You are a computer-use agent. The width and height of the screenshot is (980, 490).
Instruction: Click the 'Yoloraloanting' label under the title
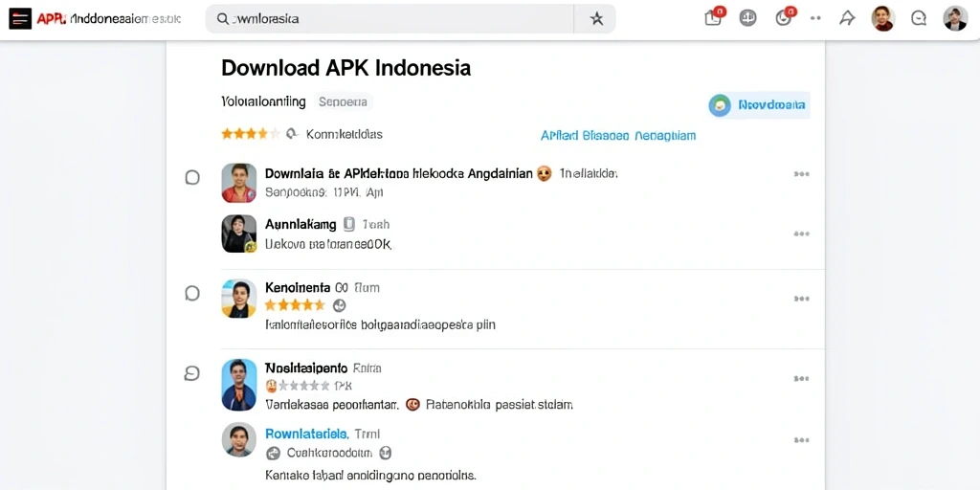coord(263,101)
